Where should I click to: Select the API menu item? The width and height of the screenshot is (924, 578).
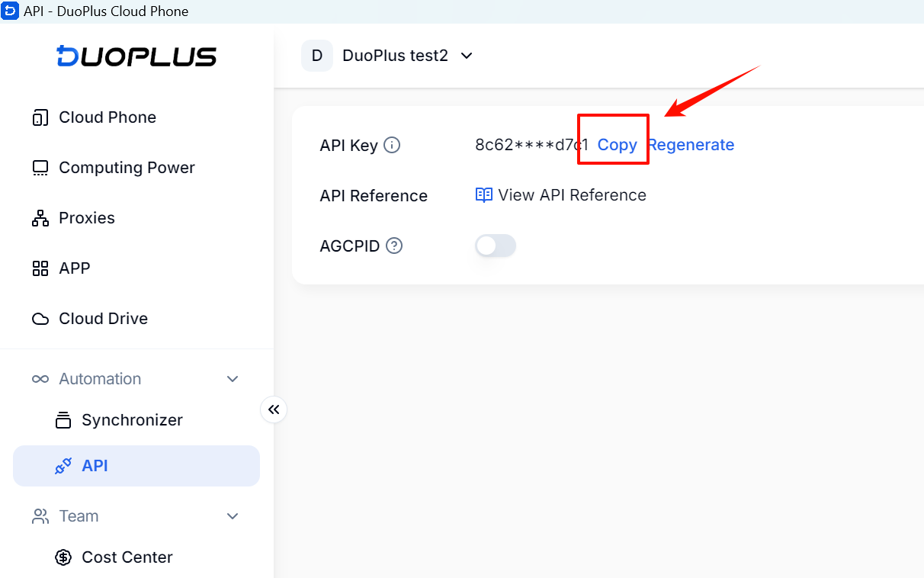click(x=136, y=466)
